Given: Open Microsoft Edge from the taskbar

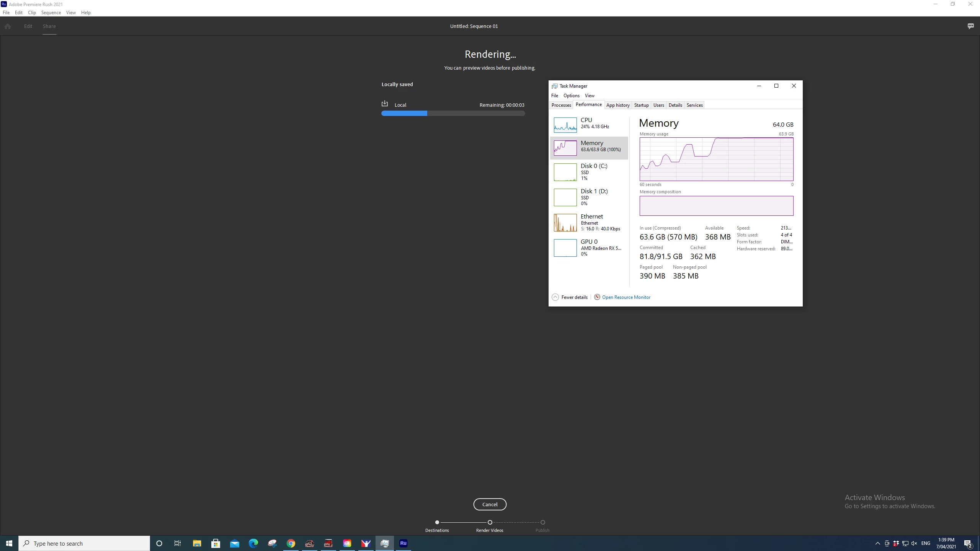Looking at the screenshot, I should click(253, 543).
